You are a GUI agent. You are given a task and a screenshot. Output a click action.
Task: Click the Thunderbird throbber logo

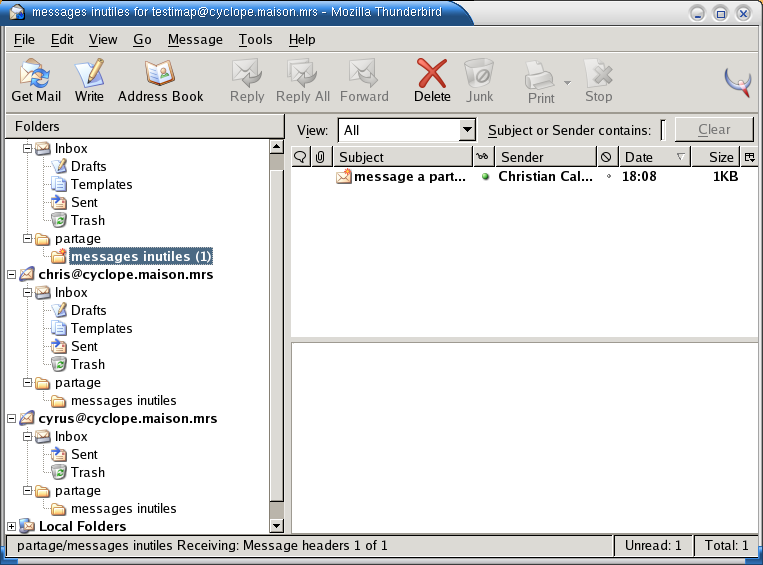click(x=738, y=82)
